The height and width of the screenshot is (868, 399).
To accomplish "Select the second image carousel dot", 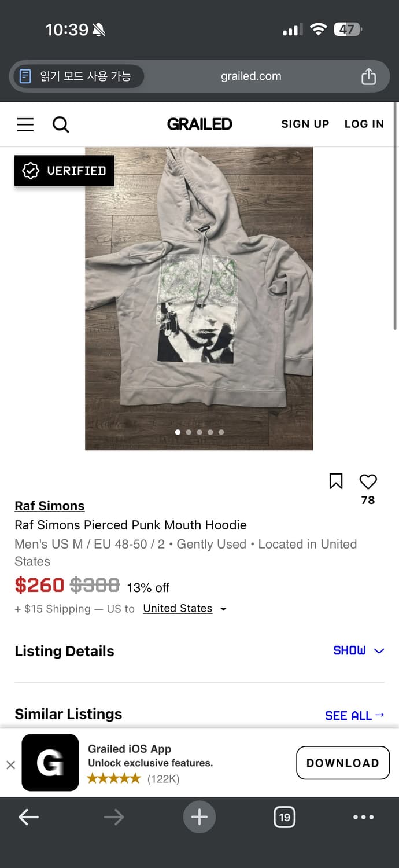I will 189,432.
